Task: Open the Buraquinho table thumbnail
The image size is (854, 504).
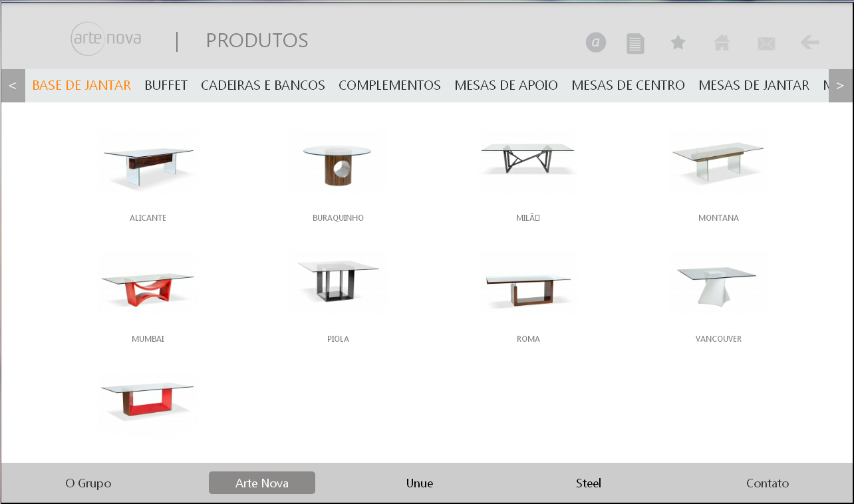Action: point(338,162)
